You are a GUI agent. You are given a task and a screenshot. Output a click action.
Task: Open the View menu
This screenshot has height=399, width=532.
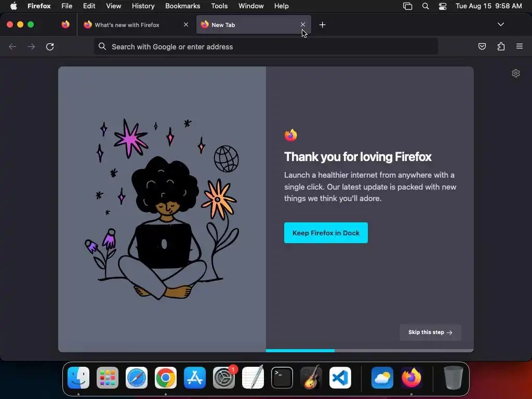coord(113,6)
